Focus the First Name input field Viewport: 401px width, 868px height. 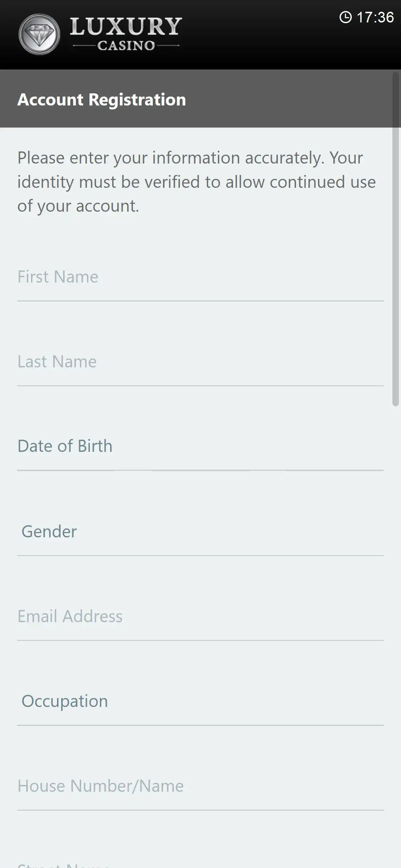(200, 277)
